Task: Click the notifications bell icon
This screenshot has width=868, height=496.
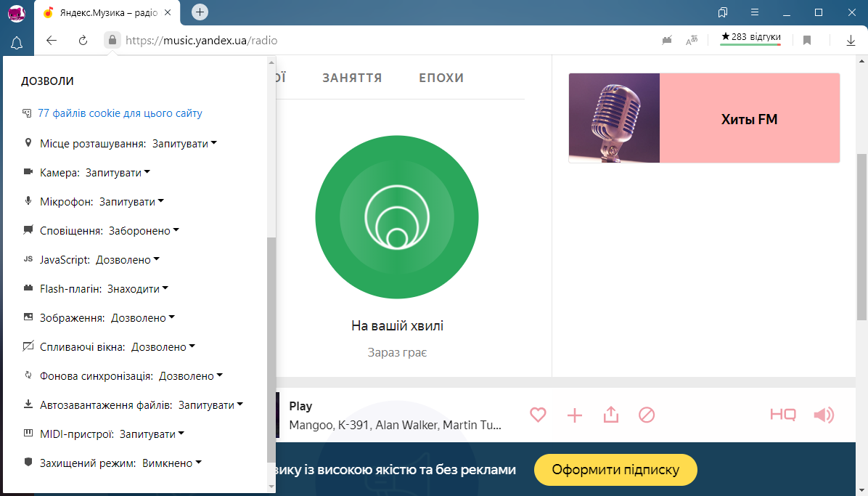Action: pyautogui.click(x=17, y=43)
